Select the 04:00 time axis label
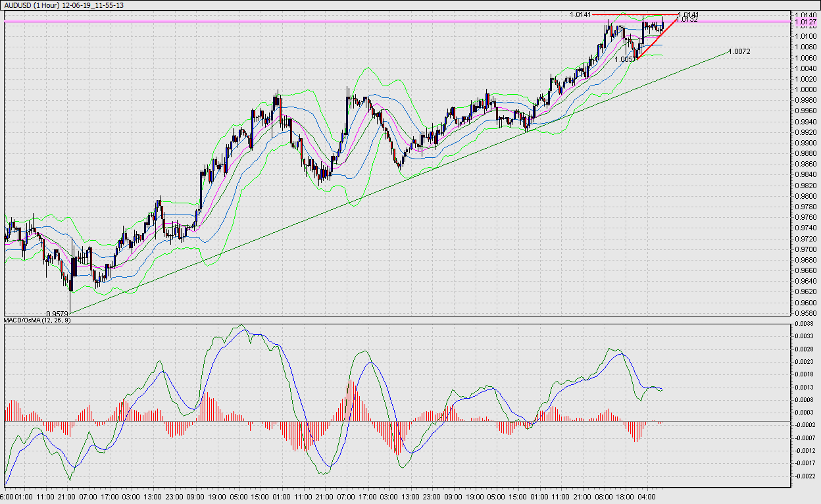 647,497
